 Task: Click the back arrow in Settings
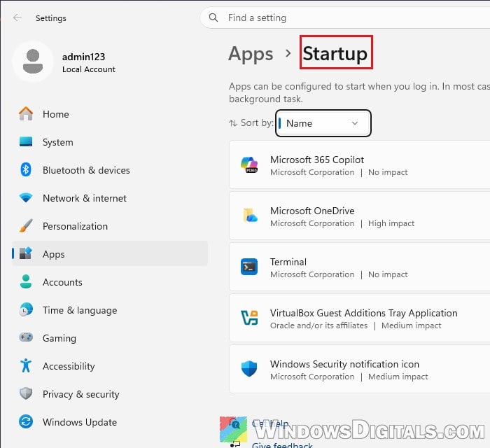17,17
